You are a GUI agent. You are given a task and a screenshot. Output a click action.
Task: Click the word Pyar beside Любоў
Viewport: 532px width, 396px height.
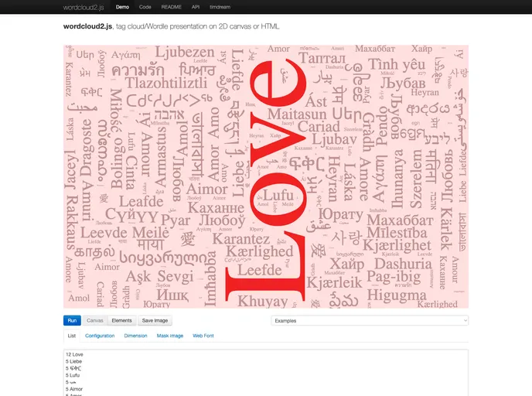click(x=176, y=220)
